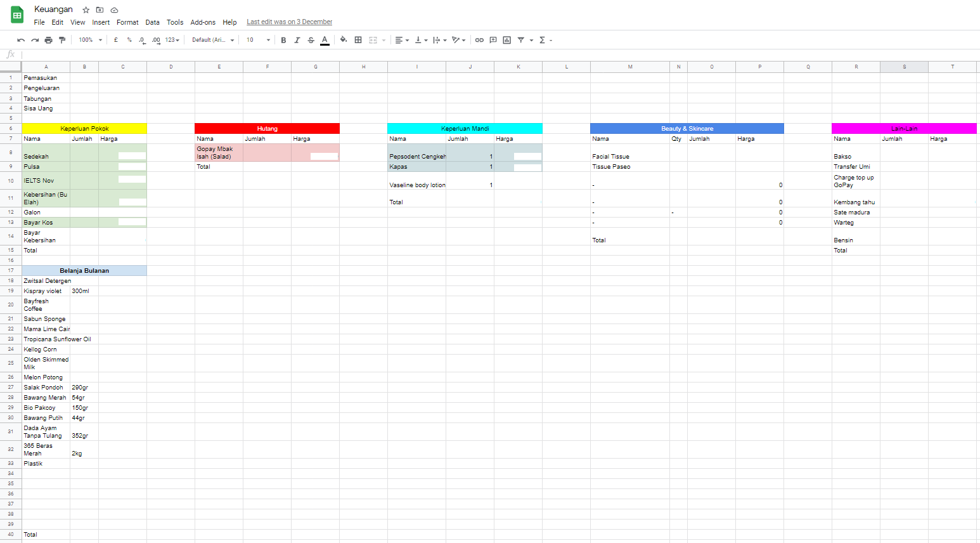Star the Keuangan document
This screenshot has height=543, width=980.
86,10
